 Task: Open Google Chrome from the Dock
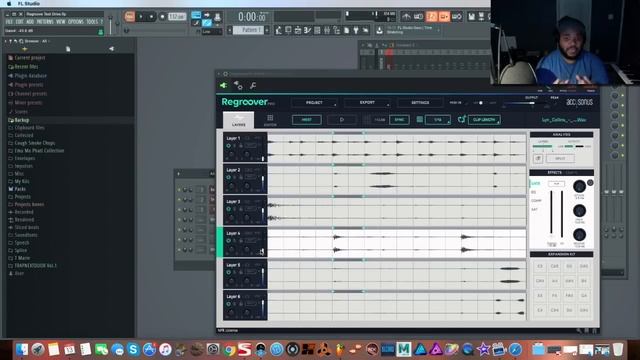(229, 349)
